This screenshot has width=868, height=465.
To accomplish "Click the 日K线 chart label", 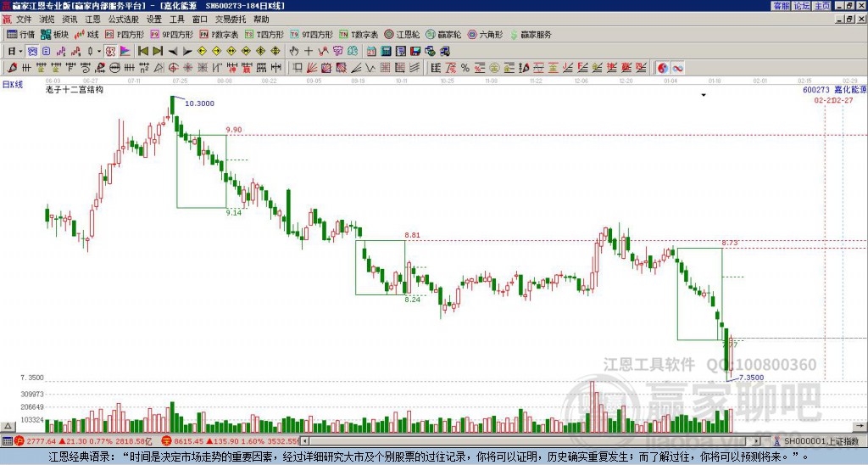I will click(12, 85).
